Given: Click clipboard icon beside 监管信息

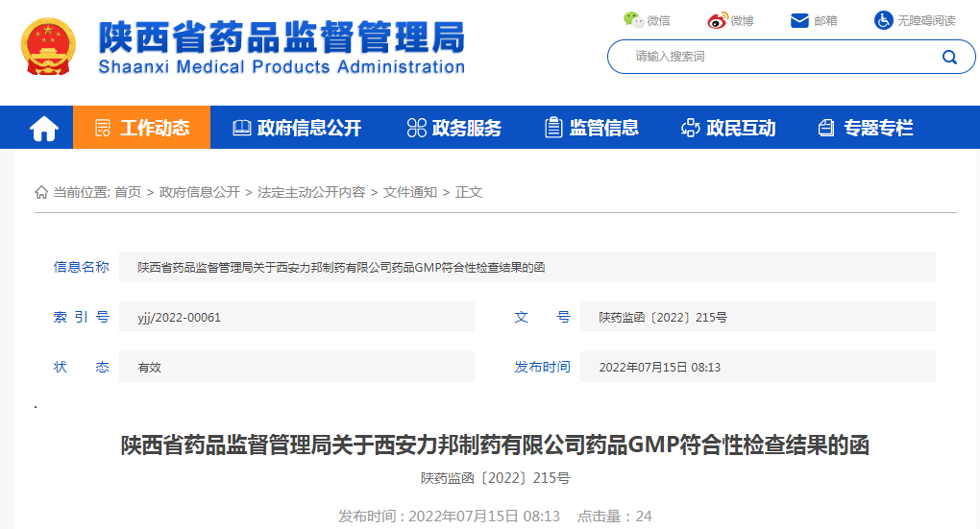Looking at the screenshot, I should coord(553,128).
